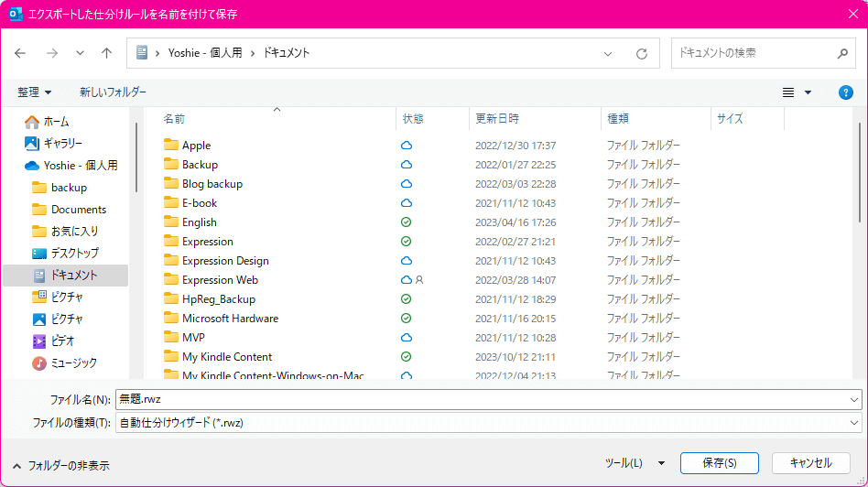The width and height of the screenshot is (868, 487).
Task: Open view options dropdown arrow
Action: 808,92
